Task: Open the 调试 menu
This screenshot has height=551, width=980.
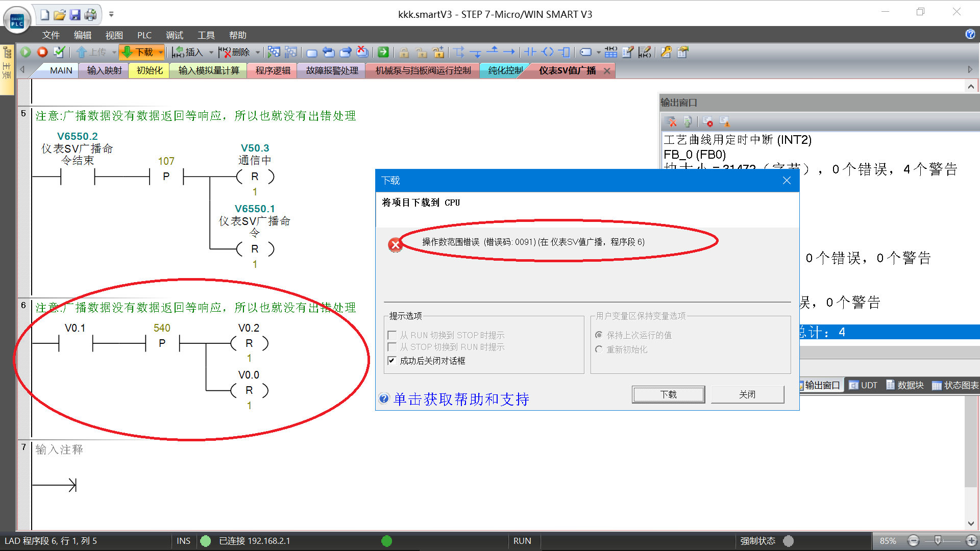Action: (174, 35)
